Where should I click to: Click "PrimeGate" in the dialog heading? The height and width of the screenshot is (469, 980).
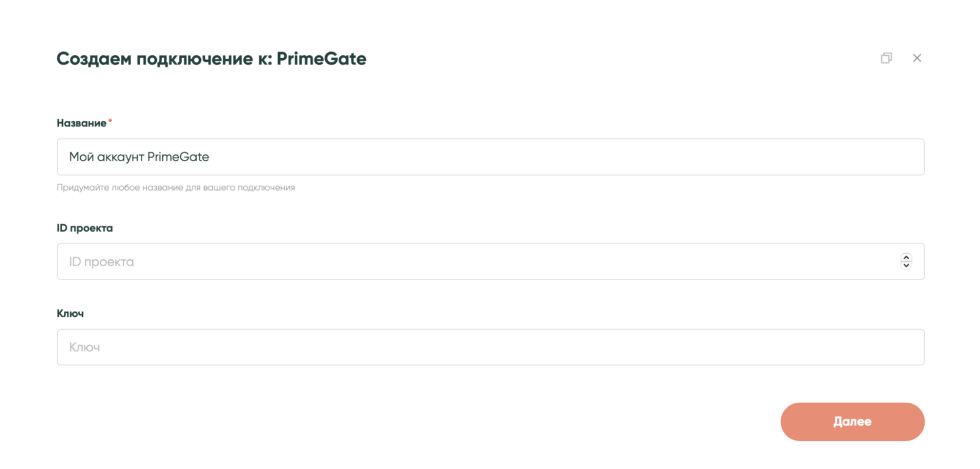[322, 59]
